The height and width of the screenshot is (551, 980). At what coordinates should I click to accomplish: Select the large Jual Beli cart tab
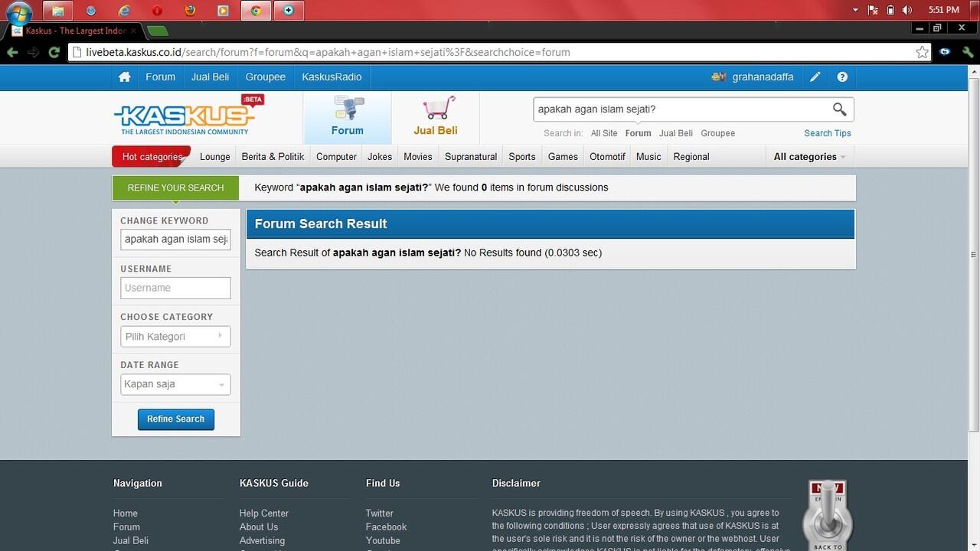pyautogui.click(x=436, y=117)
